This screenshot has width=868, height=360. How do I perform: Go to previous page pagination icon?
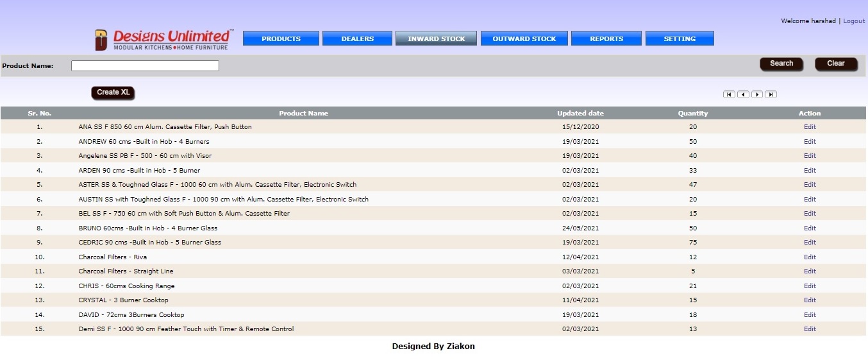click(743, 94)
